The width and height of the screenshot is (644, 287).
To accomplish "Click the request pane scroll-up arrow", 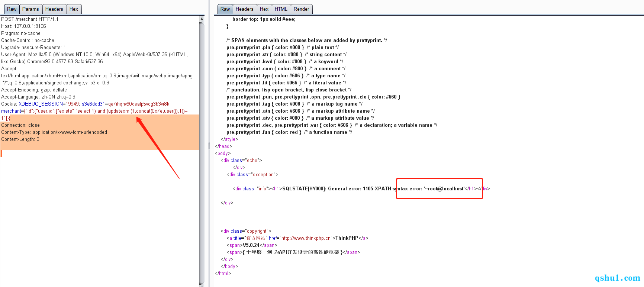I will 202,19.
